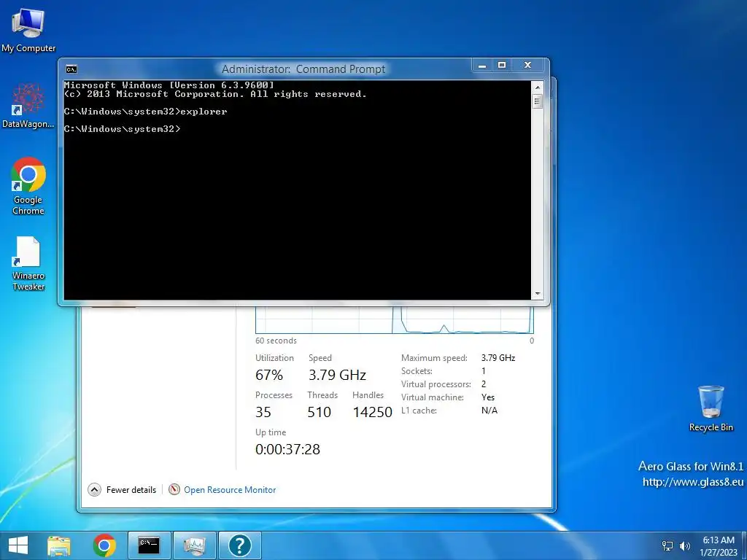Click the Command Prompt title bar text

(x=303, y=69)
